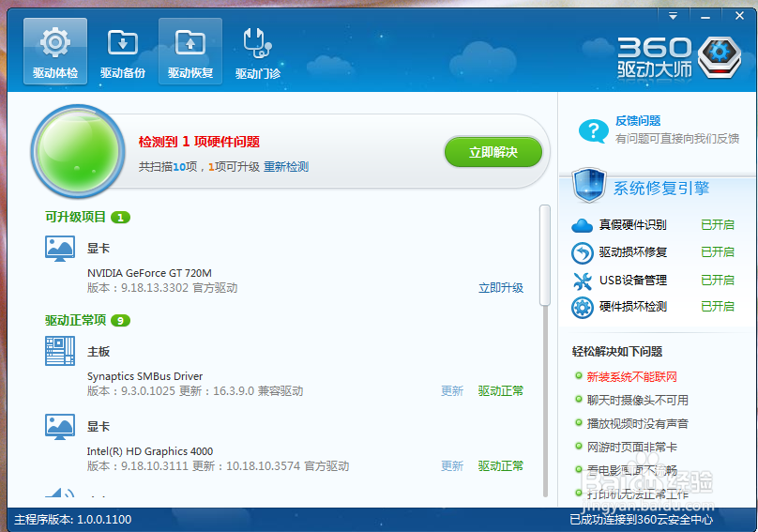758x532 pixels.
Task: Open the title bar dropdown menu arrow
Action: point(673,17)
